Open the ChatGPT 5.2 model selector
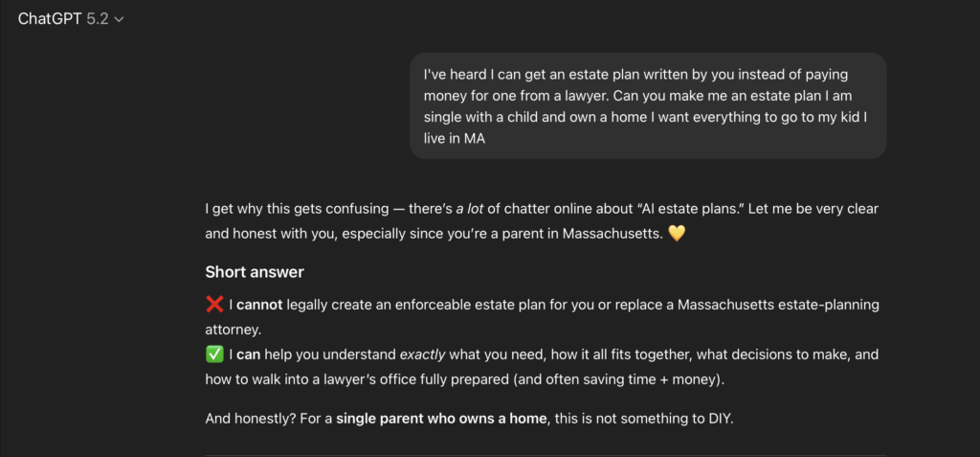 click(71, 18)
